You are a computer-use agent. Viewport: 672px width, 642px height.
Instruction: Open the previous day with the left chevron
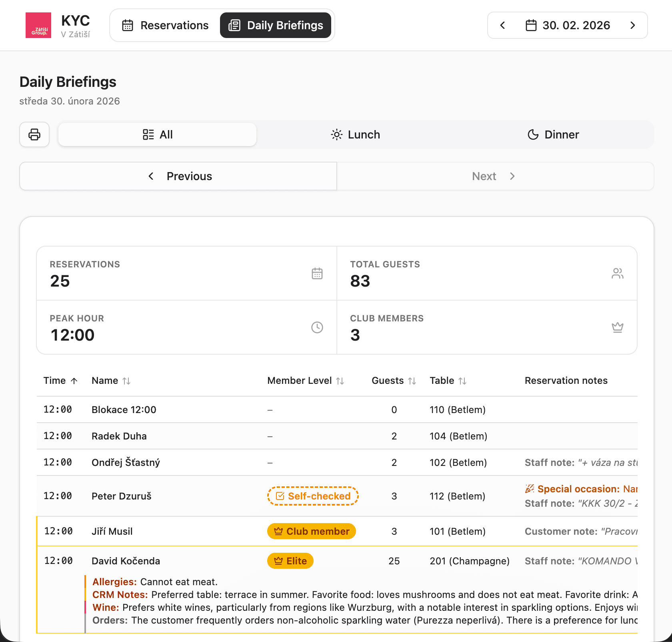(502, 25)
